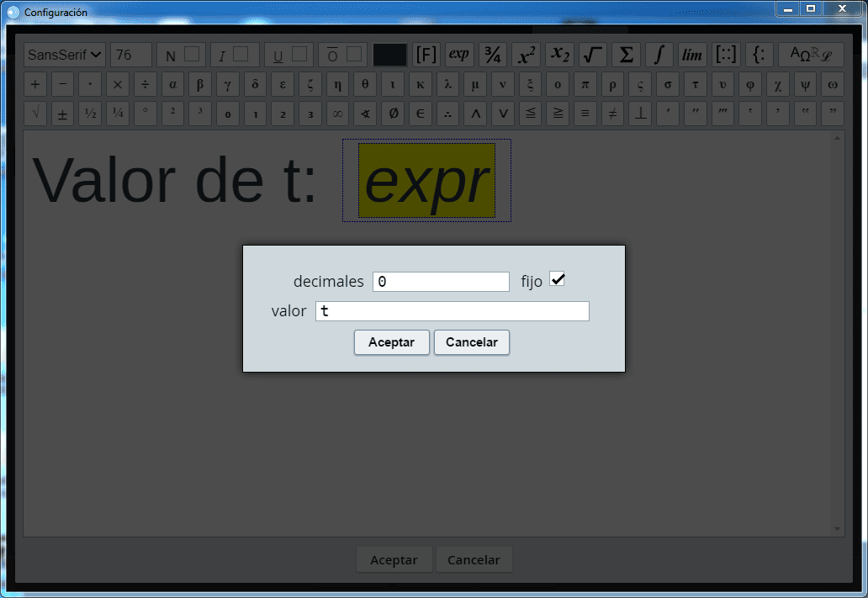
Task: Insert a summation Σ symbol
Action: click(626, 55)
